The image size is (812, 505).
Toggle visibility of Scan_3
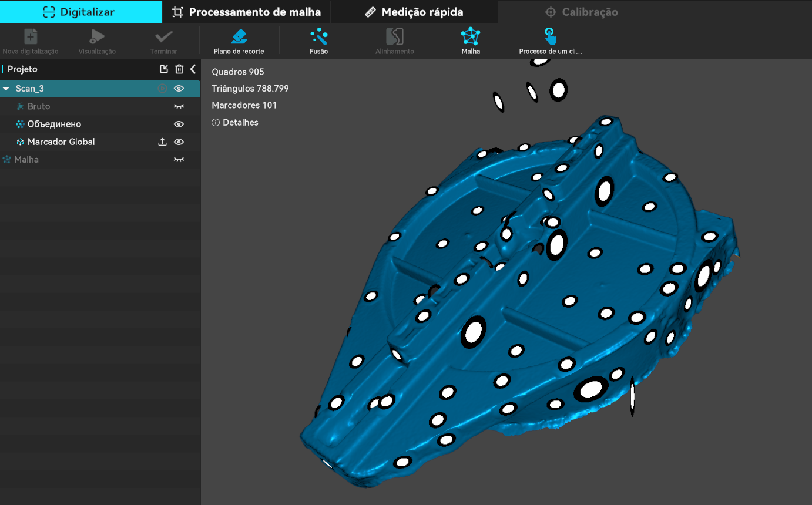(x=179, y=89)
